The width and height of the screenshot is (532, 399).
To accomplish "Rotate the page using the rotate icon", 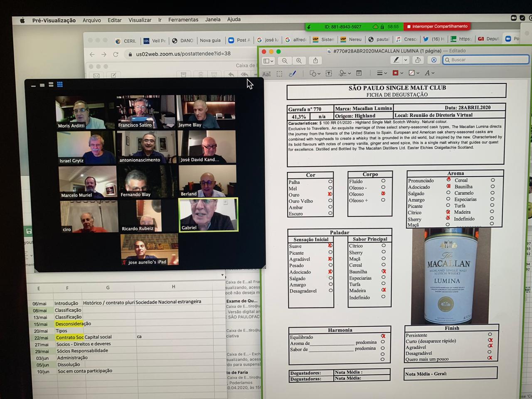I will [418, 60].
